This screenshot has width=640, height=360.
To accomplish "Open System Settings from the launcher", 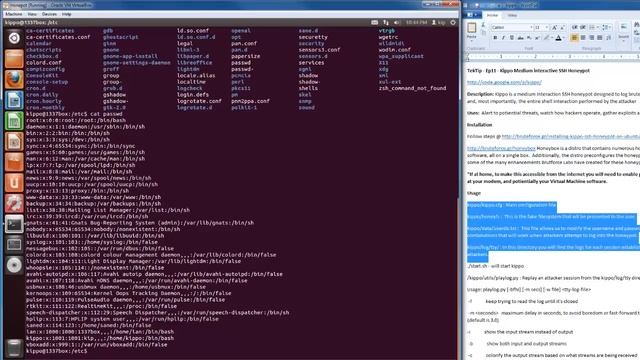I will 14,203.
